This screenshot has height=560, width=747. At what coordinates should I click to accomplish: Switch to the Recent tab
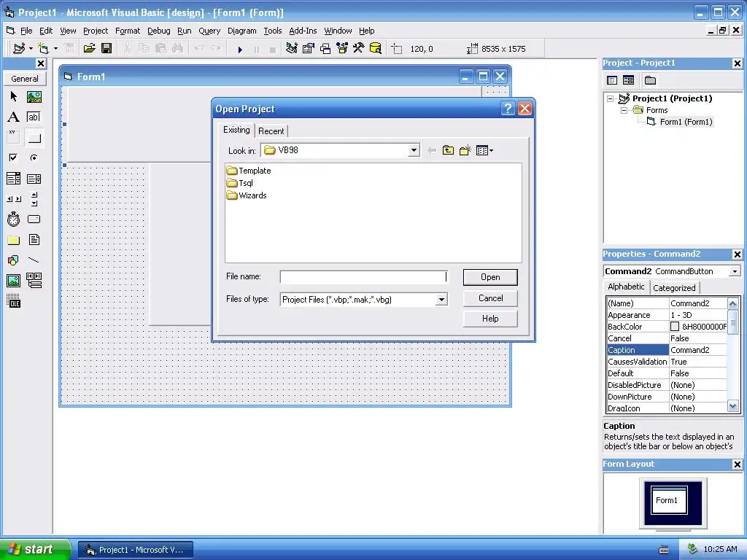point(271,131)
